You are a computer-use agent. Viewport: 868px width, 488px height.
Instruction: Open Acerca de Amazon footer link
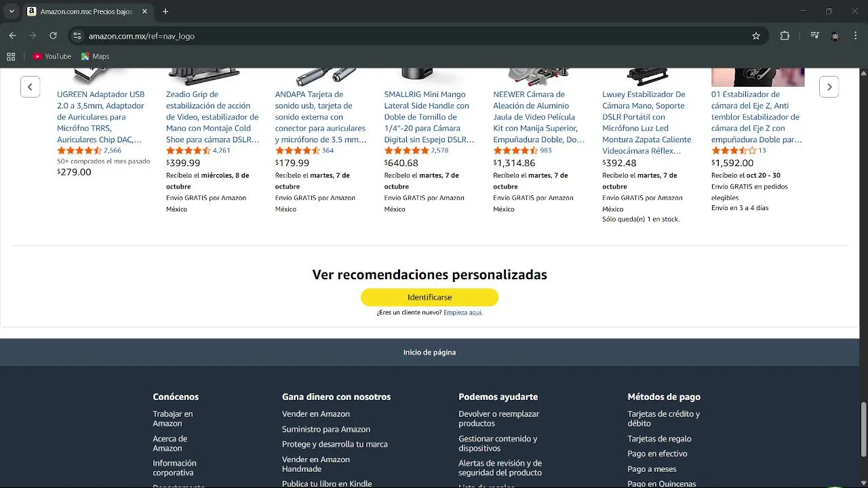point(170,443)
